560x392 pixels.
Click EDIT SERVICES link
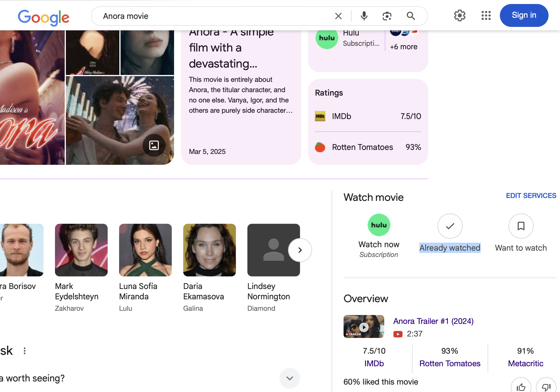click(x=531, y=196)
